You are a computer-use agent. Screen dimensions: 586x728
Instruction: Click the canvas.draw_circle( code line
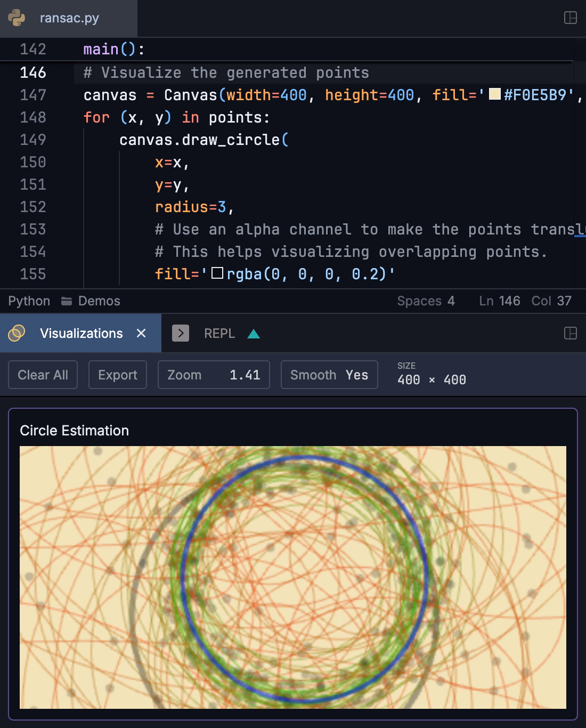[x=204, y=140]
